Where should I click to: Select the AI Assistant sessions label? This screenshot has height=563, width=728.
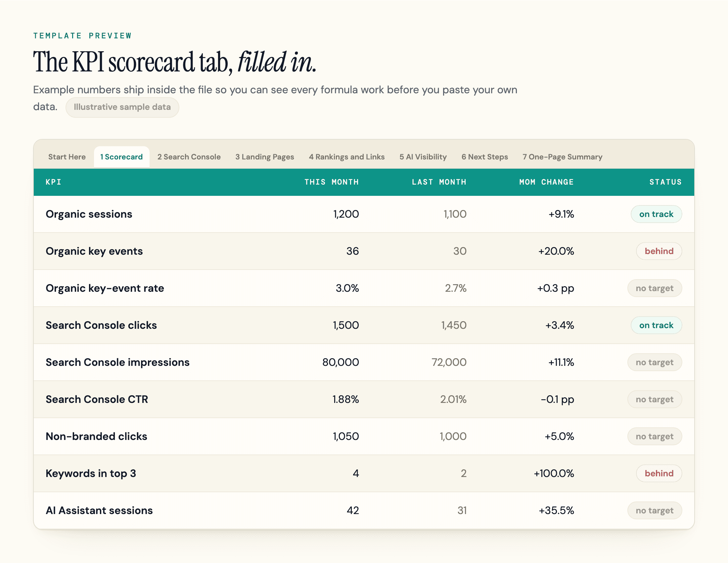99,510
